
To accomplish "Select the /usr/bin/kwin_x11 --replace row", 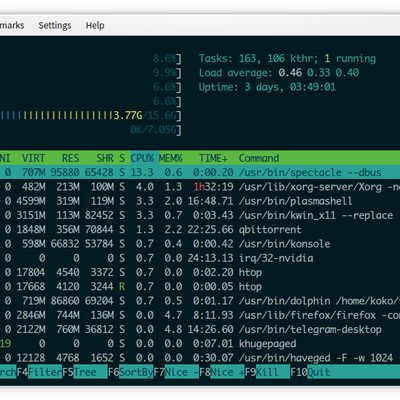I will pos(200,215).
